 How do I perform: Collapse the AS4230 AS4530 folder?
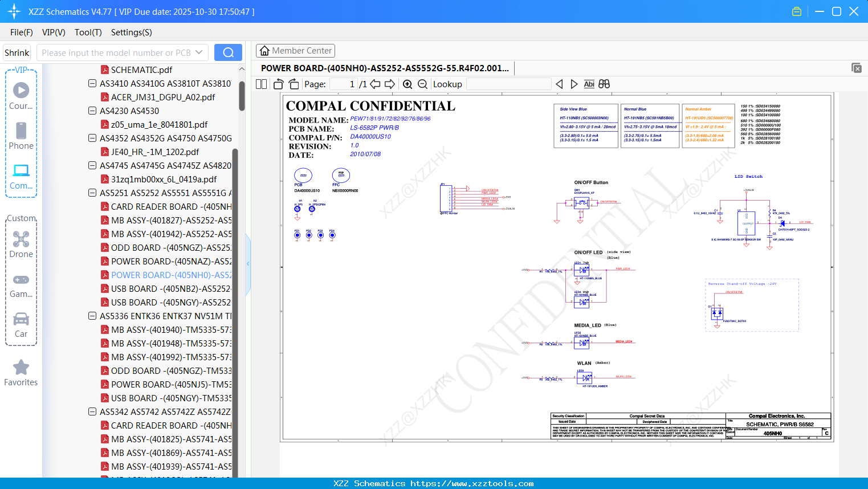[x=92, y=111]
